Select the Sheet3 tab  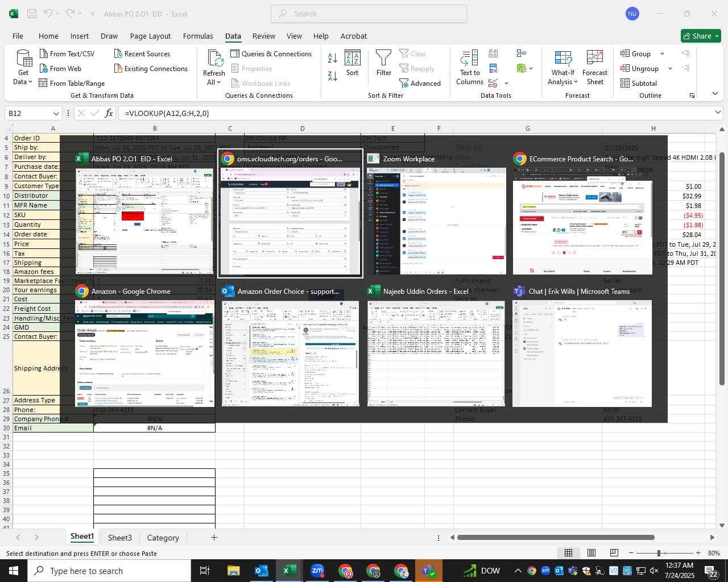[x=120, y=538]
